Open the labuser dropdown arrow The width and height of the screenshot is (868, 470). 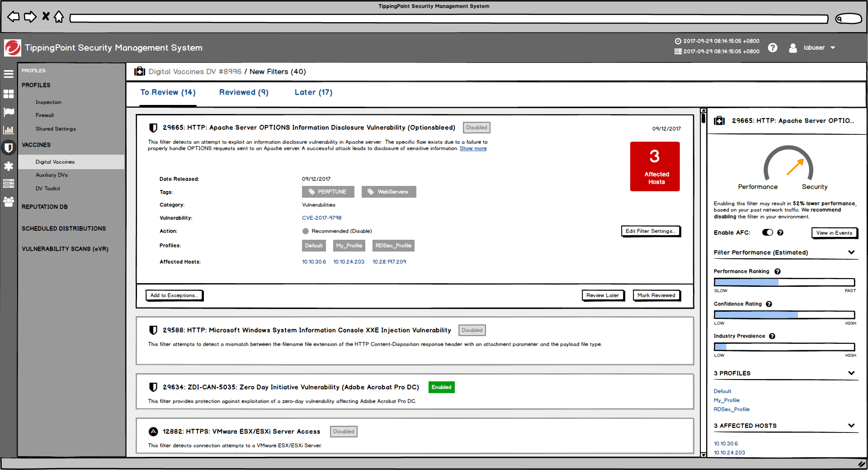tap(833, 48)
